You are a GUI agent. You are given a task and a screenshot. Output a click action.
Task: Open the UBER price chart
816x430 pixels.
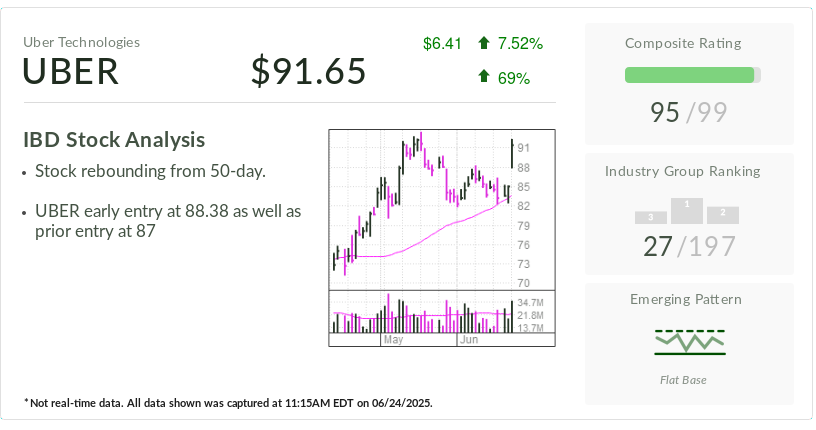tap(441, 209)
